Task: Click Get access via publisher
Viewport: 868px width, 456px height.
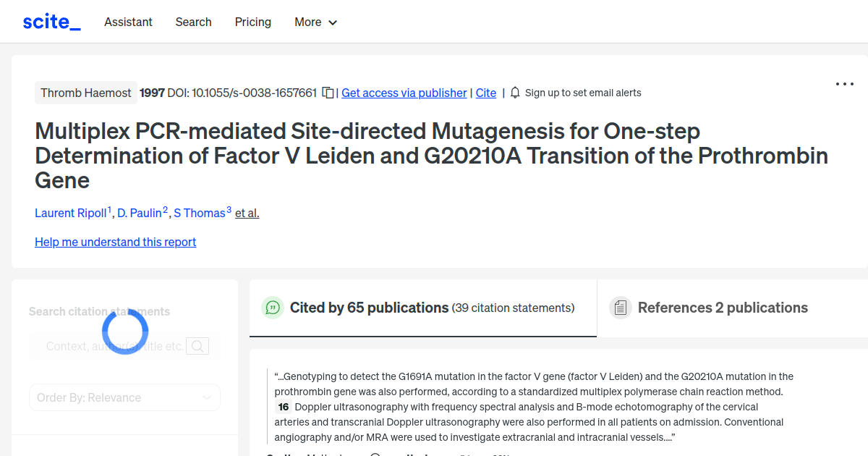Action: pyautogui.click(x=404, y=93)
